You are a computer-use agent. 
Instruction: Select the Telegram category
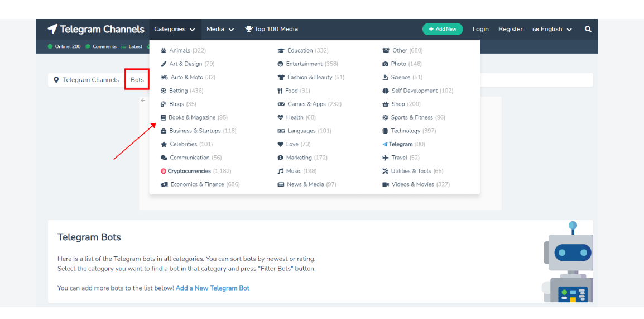coord(403,144)
